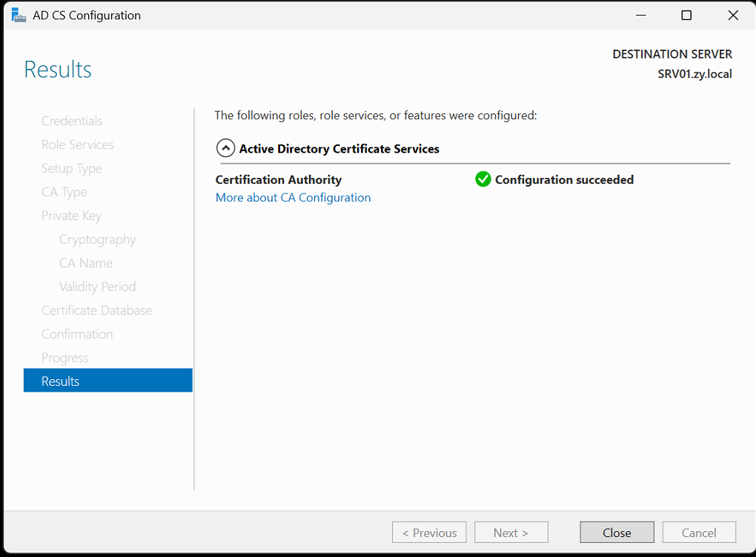Click the Active Directory Certificate Services heading
Screen dimensions: 756x557
click(x=339, y=149)
